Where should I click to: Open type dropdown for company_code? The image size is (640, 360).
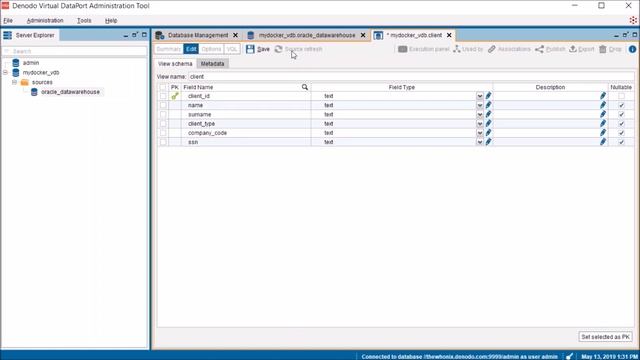pos(480,133)
